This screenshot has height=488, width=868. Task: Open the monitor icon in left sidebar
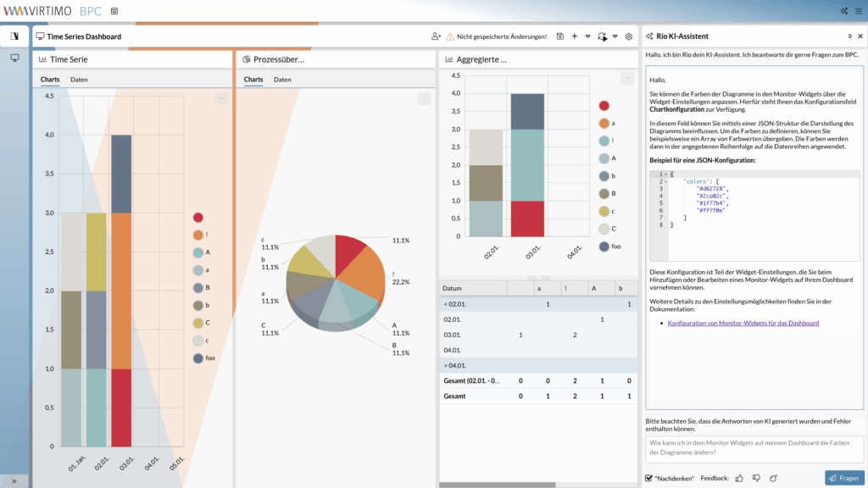point(14,58)
